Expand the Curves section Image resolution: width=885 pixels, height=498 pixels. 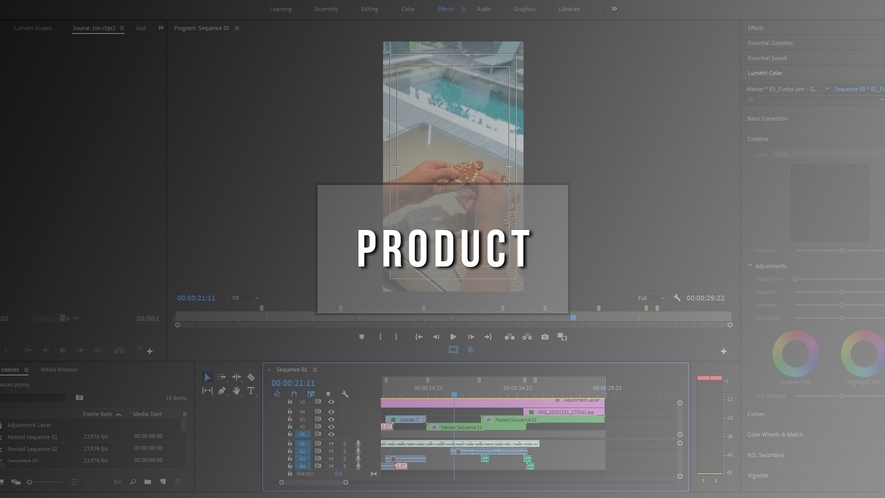click(756, 414)
